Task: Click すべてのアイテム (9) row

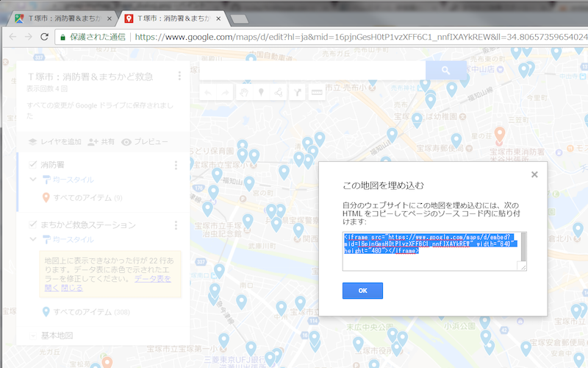Action: pos(87,197)
